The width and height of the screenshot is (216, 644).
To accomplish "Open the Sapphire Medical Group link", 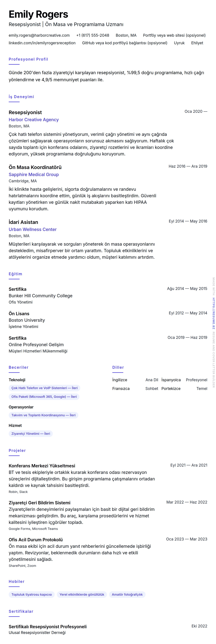I will [x=34, y=174].
